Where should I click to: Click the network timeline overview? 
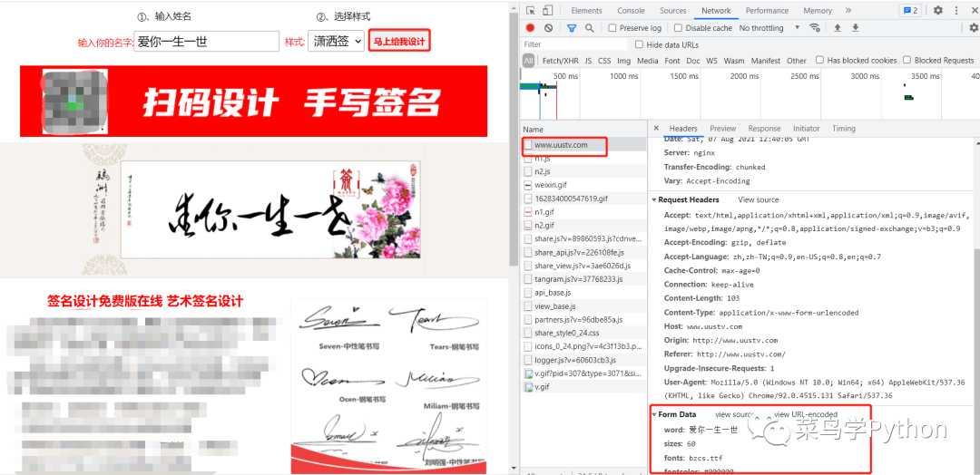[750, 93]
